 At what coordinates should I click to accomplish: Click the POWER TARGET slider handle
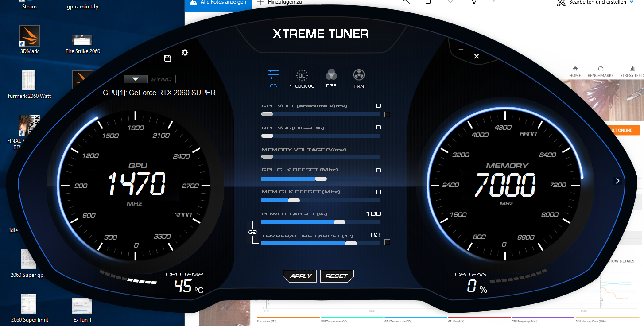(339, 222)
